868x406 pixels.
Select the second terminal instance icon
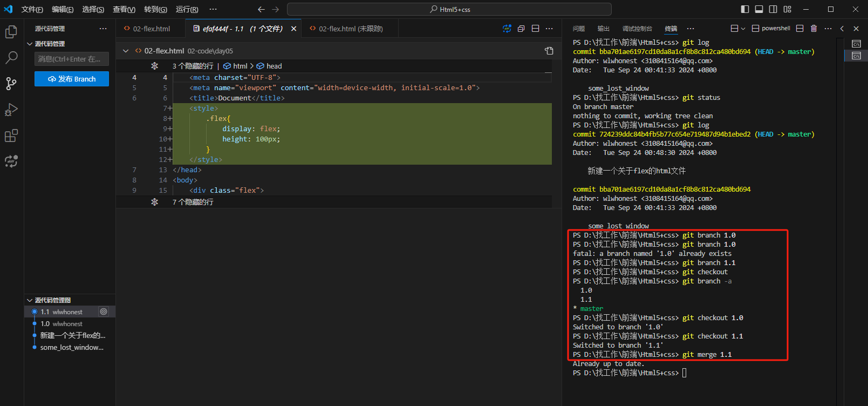click(856, 56)
